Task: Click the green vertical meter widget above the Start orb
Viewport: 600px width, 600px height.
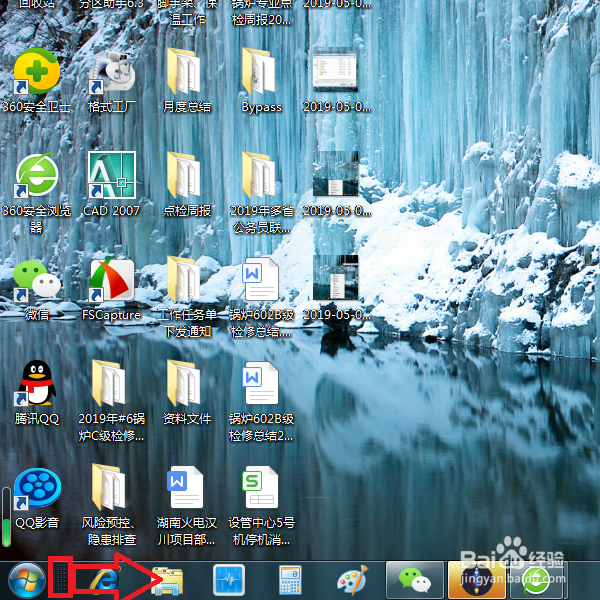Action: click(6, 517)
